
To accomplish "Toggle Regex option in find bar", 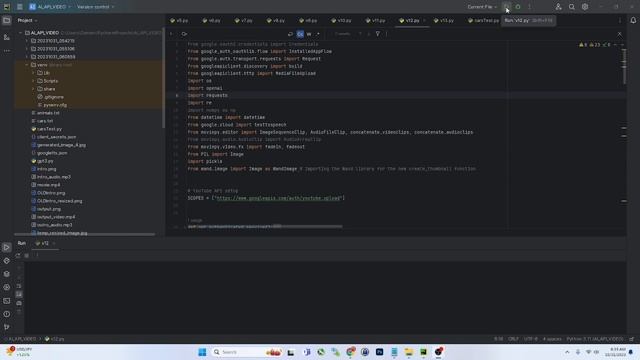I will point(318,34).
